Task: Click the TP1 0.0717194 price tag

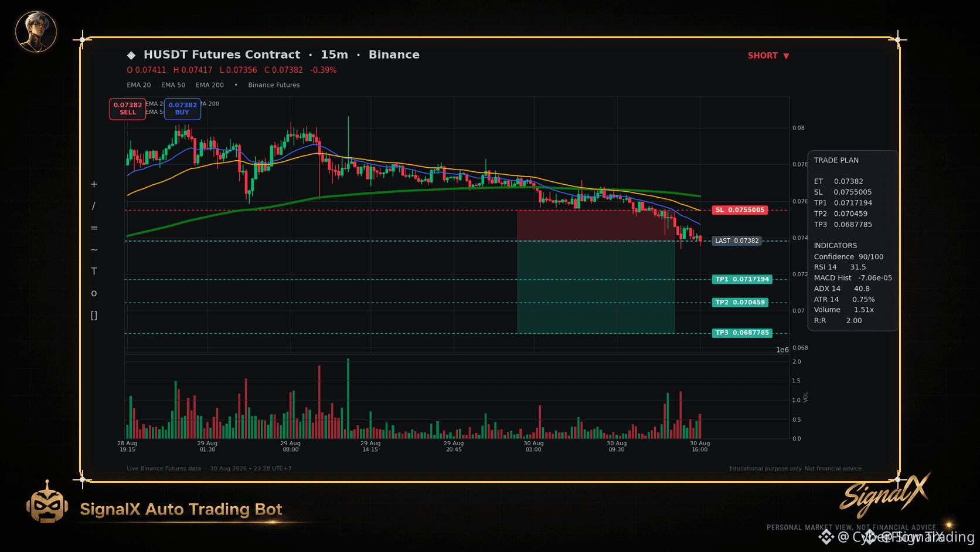Action: coord(742,280)
